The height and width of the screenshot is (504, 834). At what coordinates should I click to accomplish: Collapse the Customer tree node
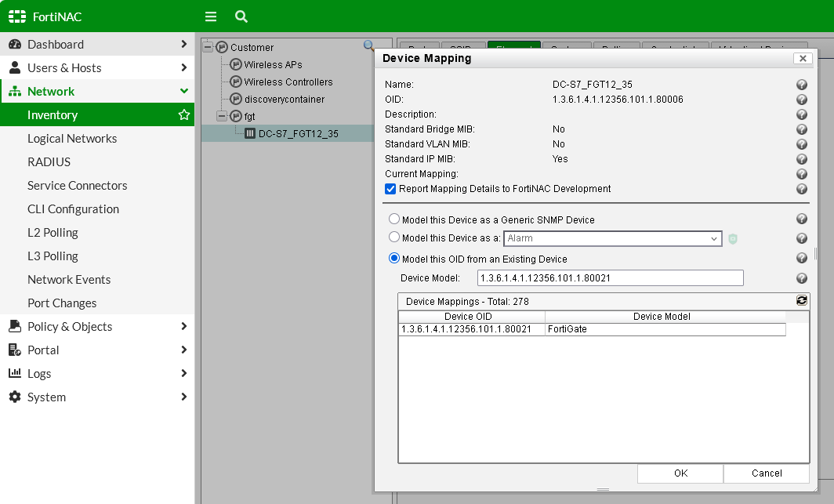coord(208,47)
